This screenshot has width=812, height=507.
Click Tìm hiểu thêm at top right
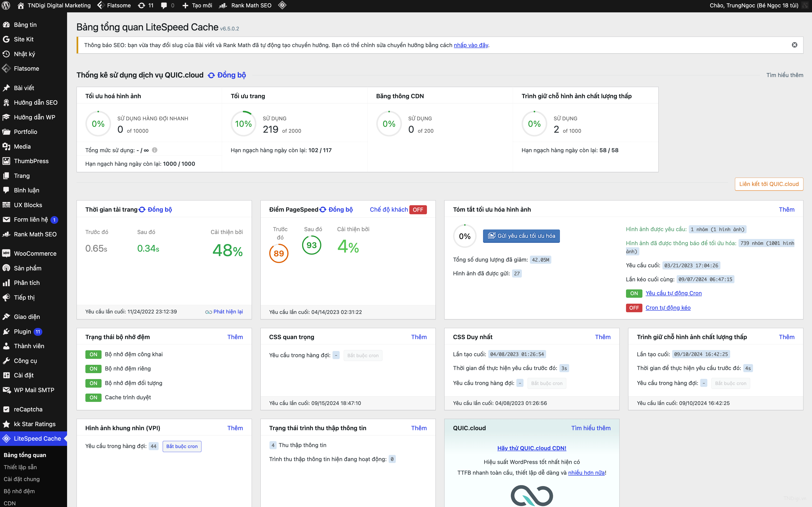(x=784, y=75)
